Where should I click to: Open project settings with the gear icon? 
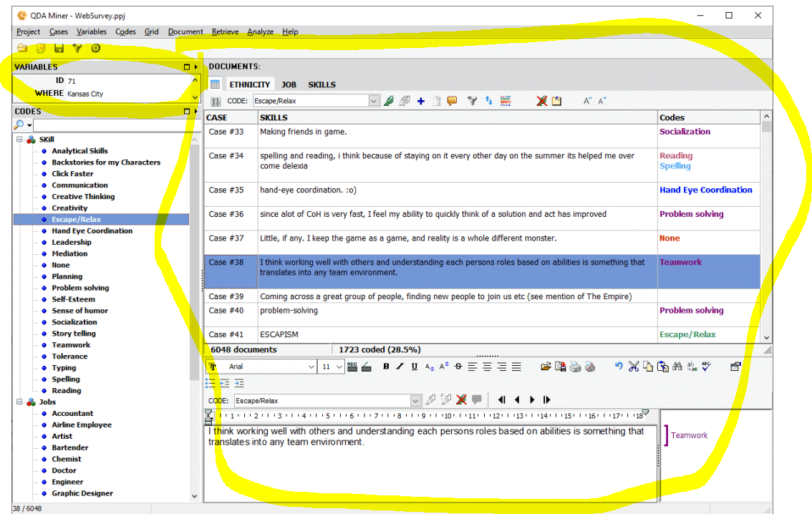(x=96, y=48)
